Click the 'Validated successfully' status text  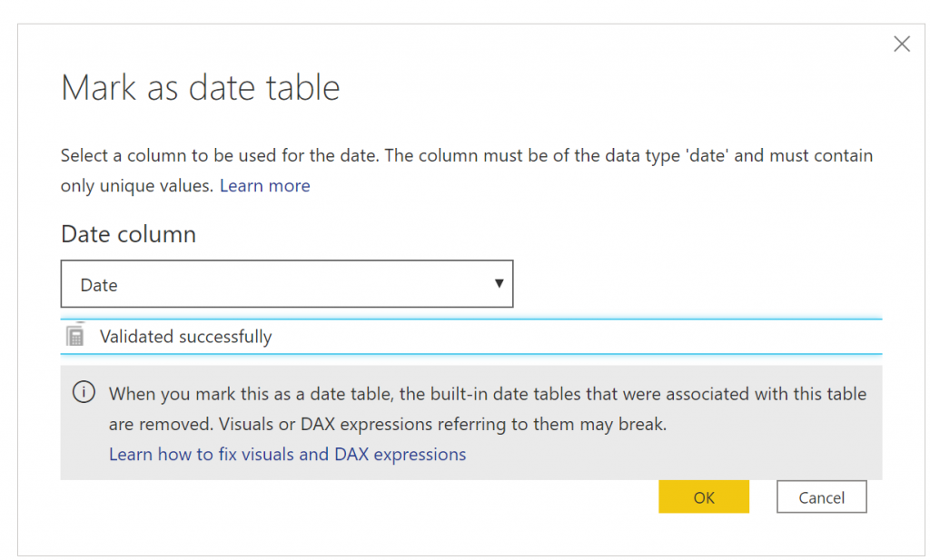185,337
